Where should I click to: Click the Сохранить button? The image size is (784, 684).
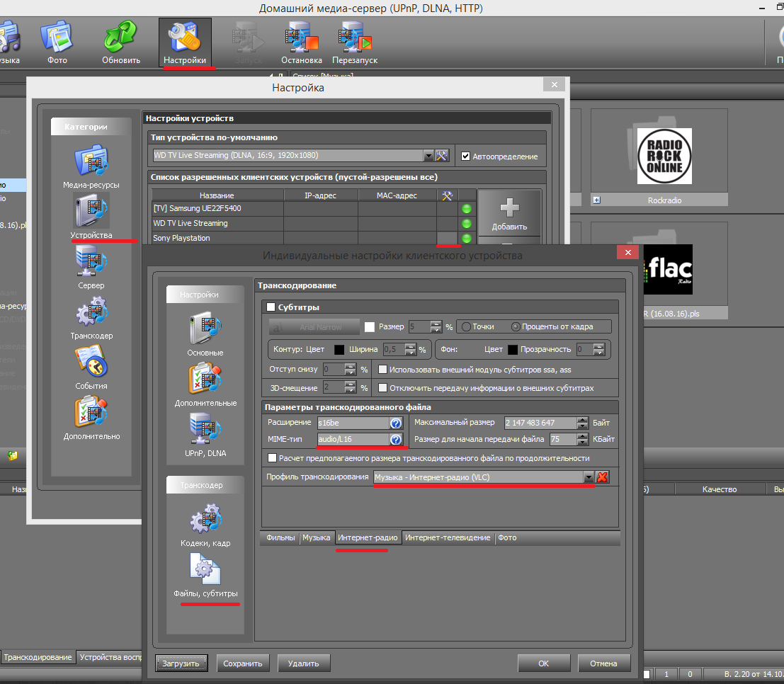(242, 663)
